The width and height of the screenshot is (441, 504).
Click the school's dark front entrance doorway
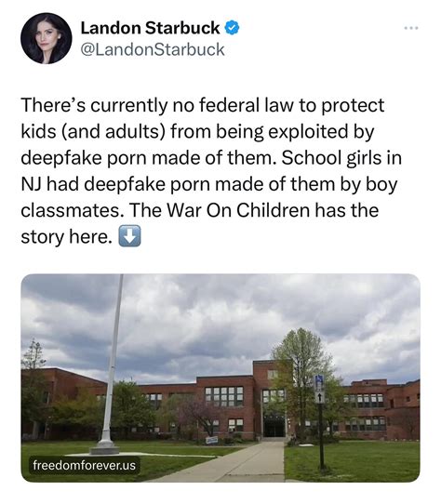(274, 426)
